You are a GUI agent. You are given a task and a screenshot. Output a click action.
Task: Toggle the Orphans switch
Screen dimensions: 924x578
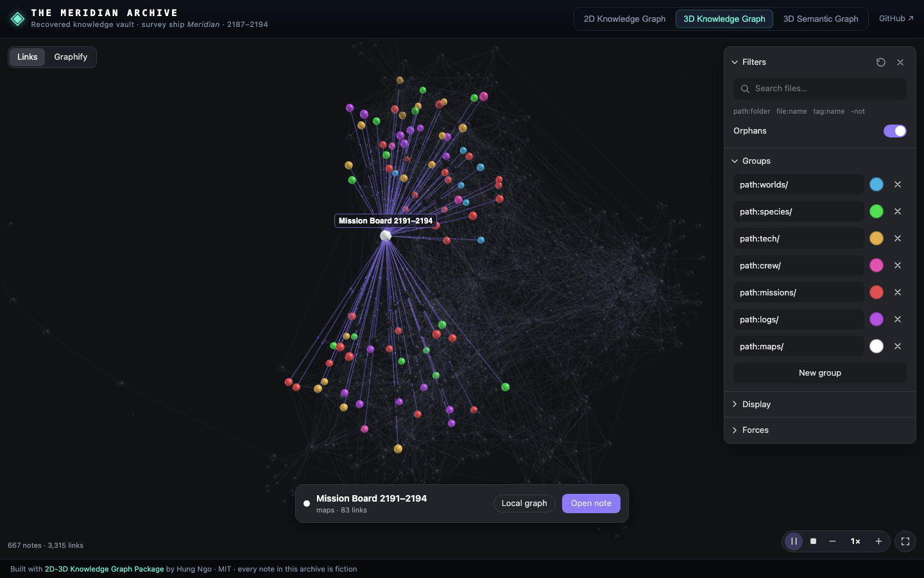click(895, 131)
